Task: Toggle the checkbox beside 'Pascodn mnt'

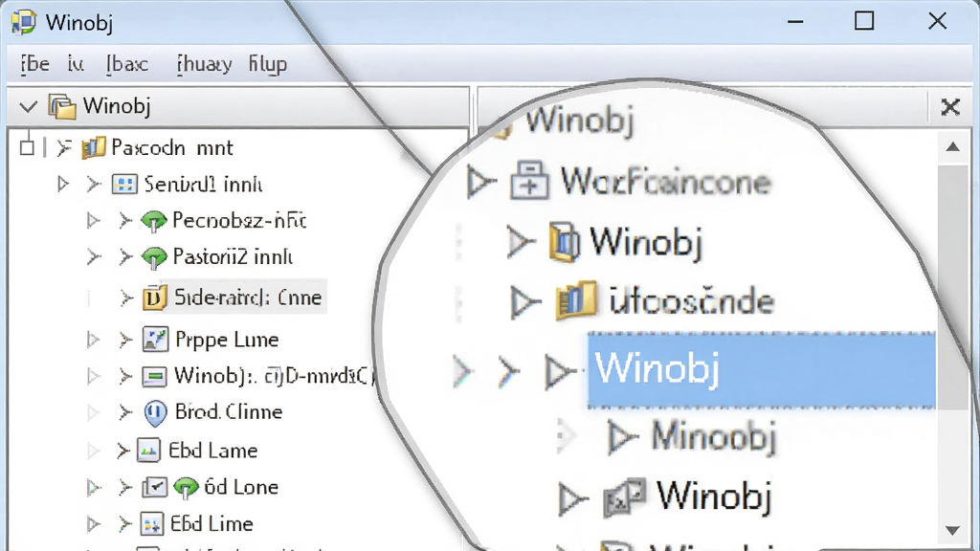Action: pos(27,148)
